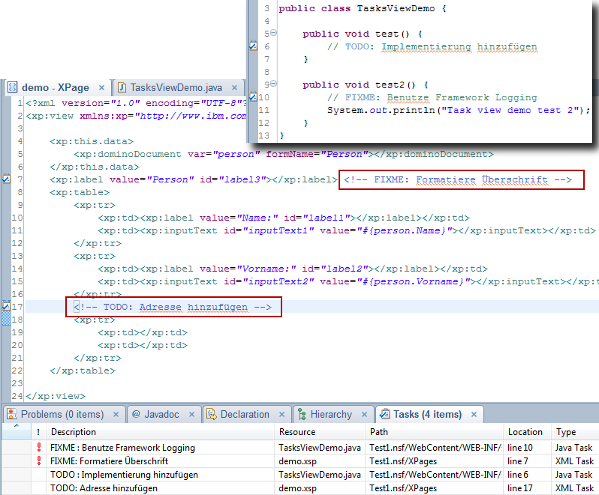This screenshot has height=495, width=599.
Task: Click the task marker on Java line 6
Action: pyautogui.click(x=253, y=46)
